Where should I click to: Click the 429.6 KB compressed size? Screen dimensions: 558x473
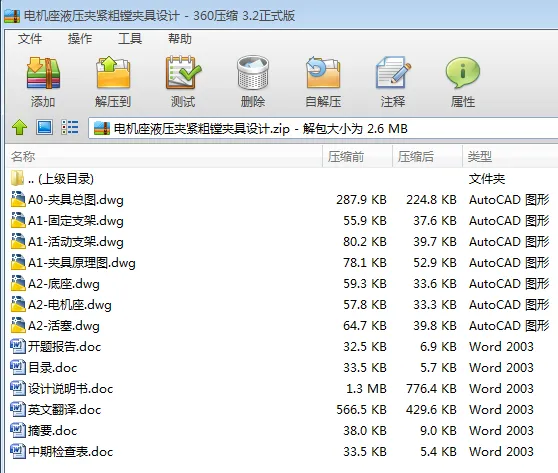pos(431,410)
